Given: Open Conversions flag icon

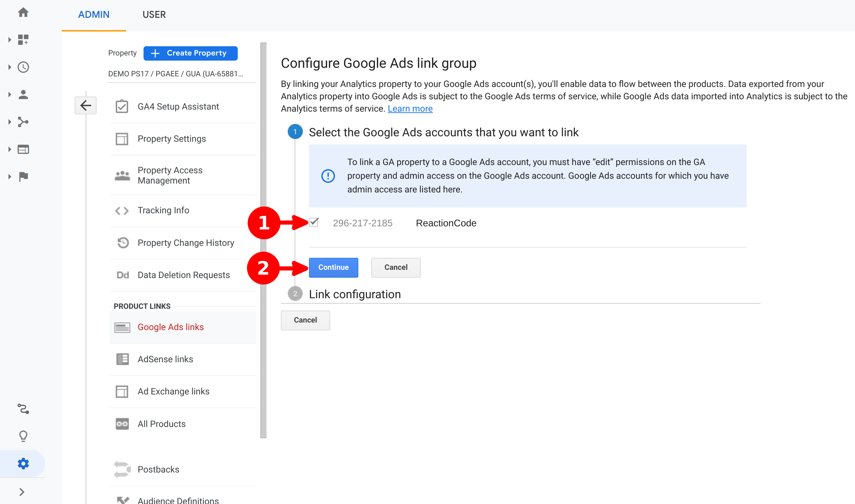Looking at the screenshot, I should [23, 177].
